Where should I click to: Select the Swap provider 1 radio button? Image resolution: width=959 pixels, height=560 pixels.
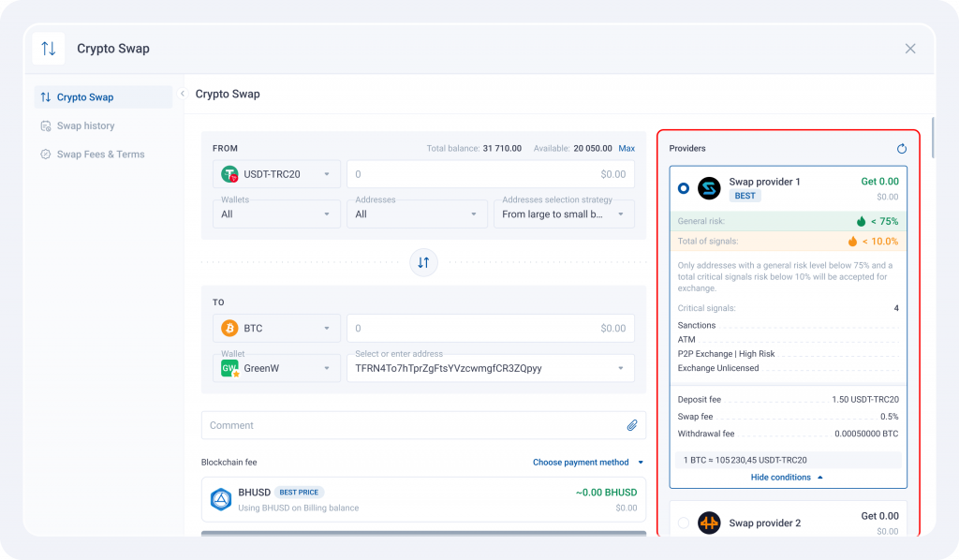click(684, 188)
